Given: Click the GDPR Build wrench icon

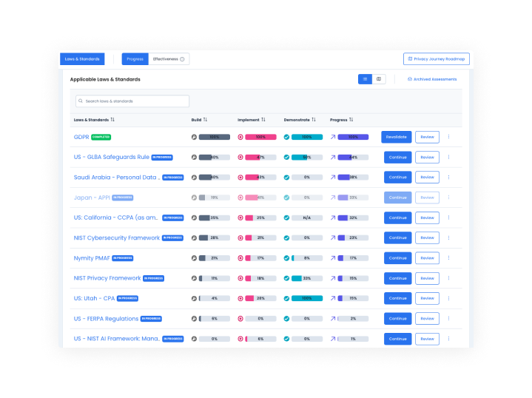Looking at the screenshot, I should point(194,137).
